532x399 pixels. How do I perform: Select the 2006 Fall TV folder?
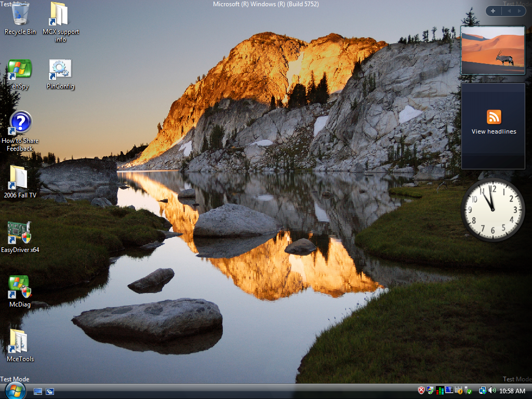coord(20,178)
